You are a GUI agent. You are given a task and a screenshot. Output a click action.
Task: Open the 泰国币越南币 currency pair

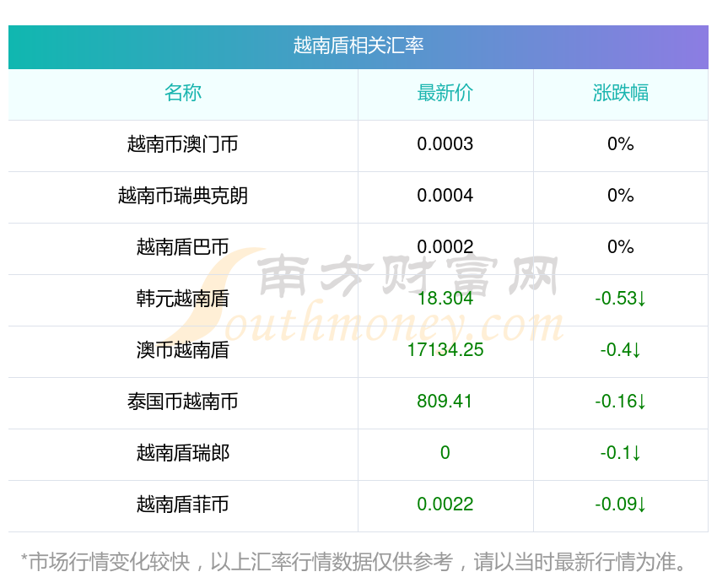[183, 402]
